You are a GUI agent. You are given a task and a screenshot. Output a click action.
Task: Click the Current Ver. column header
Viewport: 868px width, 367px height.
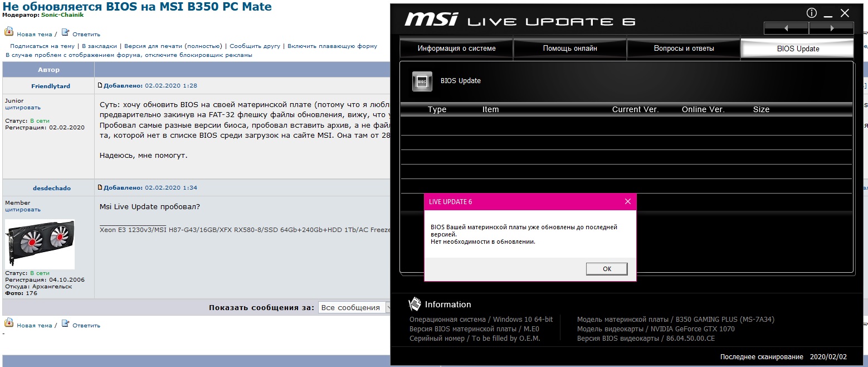[x=636, y=109]
